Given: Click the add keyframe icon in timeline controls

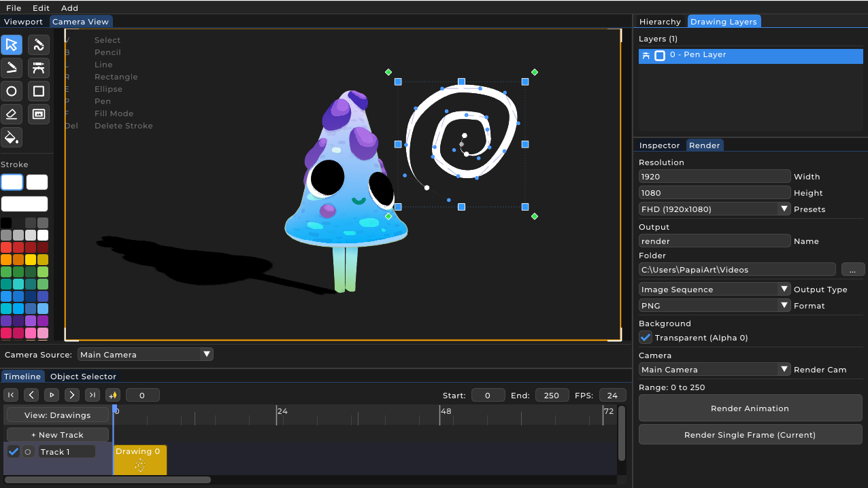Looking at the screenshot, I should coord(113,395).
